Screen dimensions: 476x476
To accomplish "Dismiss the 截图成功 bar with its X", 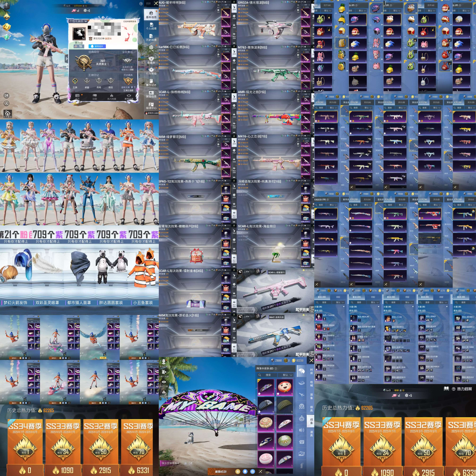I will (260, 471).
